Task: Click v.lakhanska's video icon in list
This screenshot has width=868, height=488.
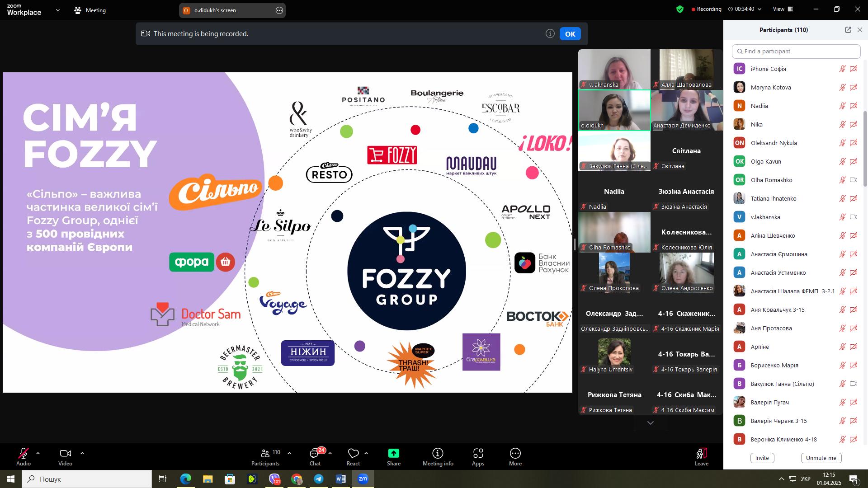Action: [854, 217]
